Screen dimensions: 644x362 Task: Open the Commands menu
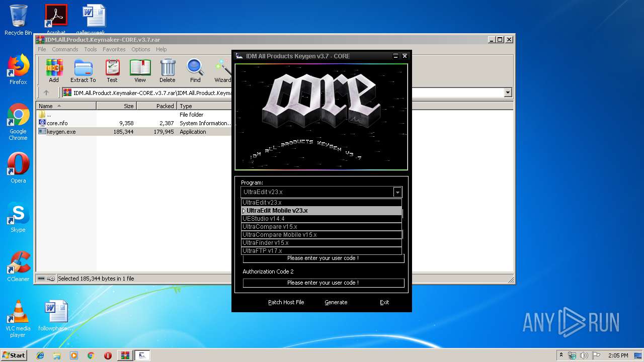tap(65, 49)
